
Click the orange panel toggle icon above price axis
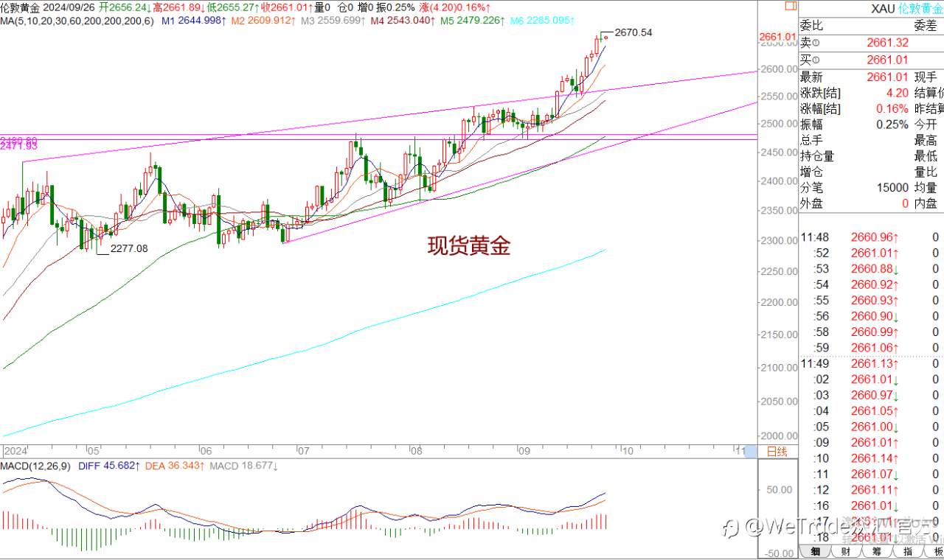click(x=790, y=7)
